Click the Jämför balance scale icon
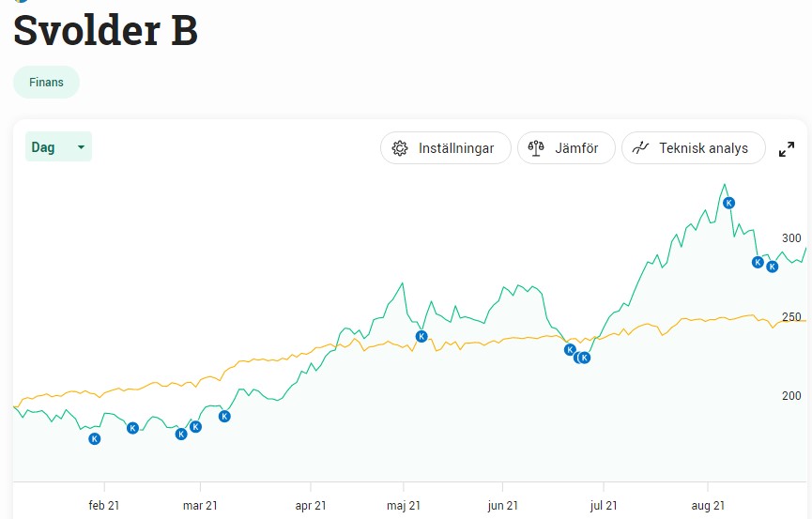This screenshot has width=812, height=519. point(537,148)
